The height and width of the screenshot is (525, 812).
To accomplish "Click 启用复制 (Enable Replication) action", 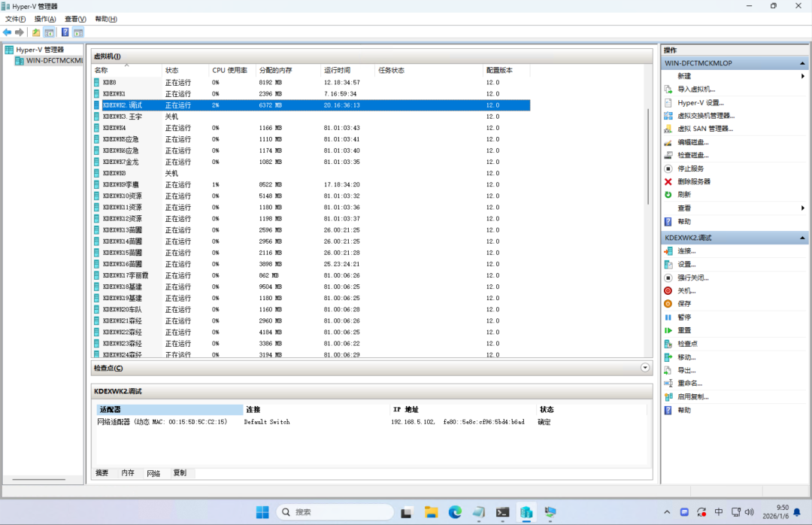I will click(x=693, y=396).
